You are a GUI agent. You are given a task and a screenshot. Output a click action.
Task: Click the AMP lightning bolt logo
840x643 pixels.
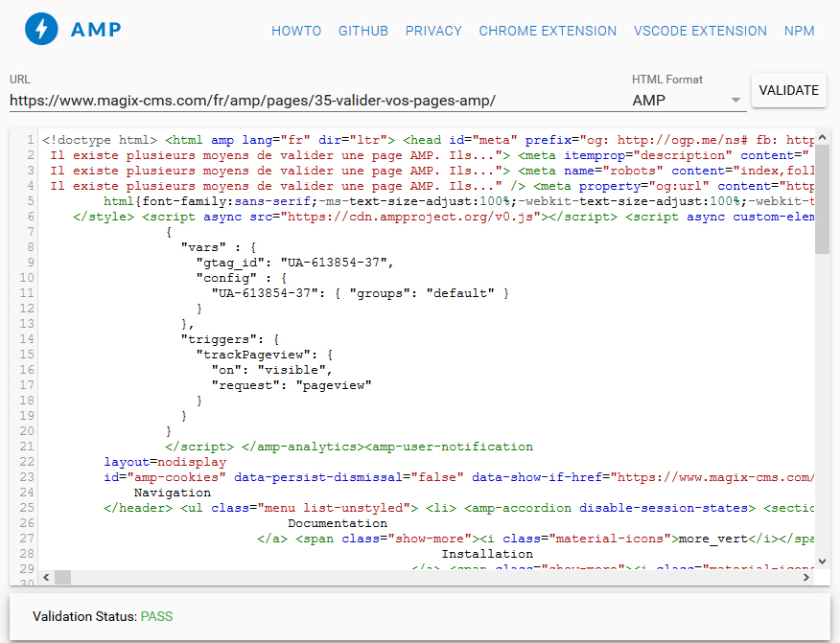(41, 29)
